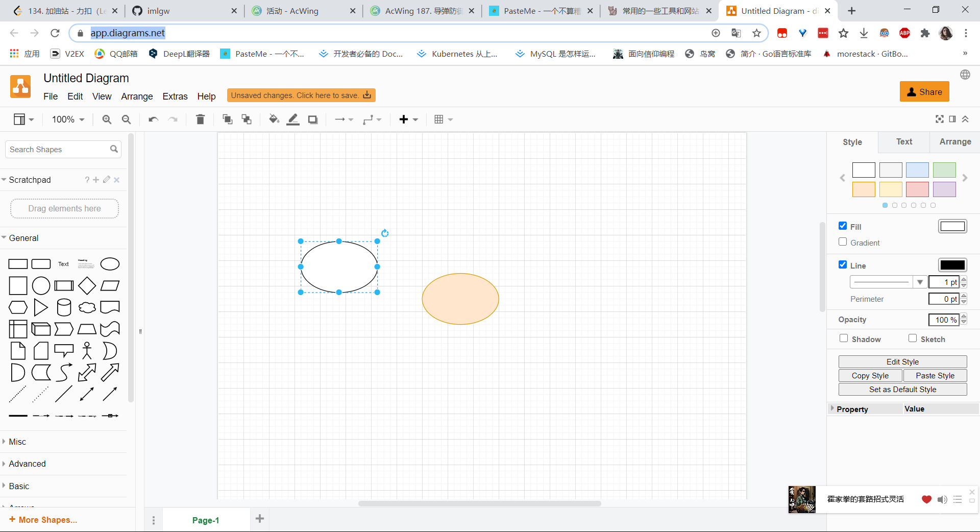Click the Copy Style button
980x532 pixels.
(870, 376)
